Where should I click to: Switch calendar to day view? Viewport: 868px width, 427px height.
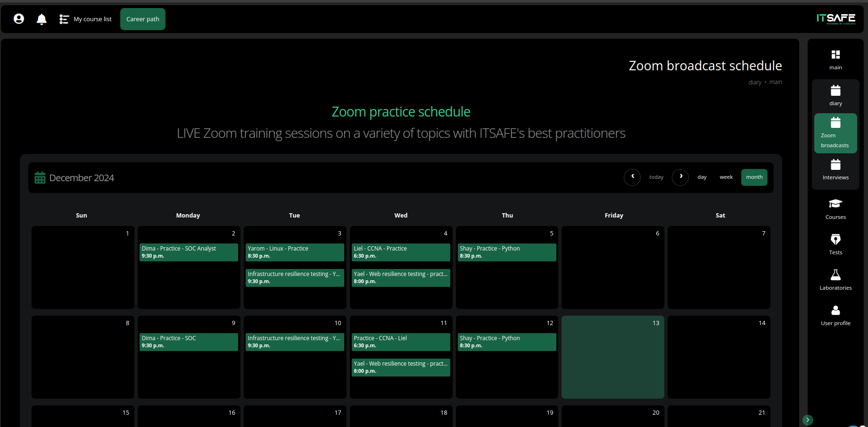coord(702,177)
